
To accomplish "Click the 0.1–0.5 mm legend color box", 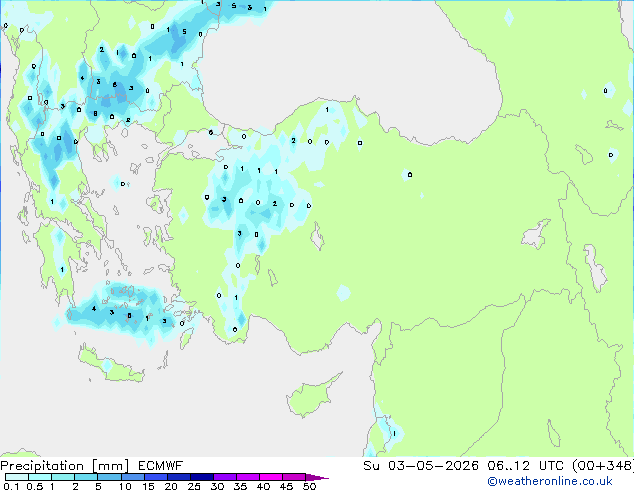I will (x=17, y=477).
